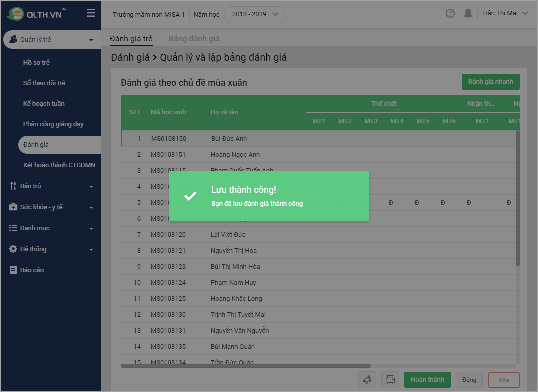
Task: Expand the Danh mục section arrow
Action: (91, 229)
